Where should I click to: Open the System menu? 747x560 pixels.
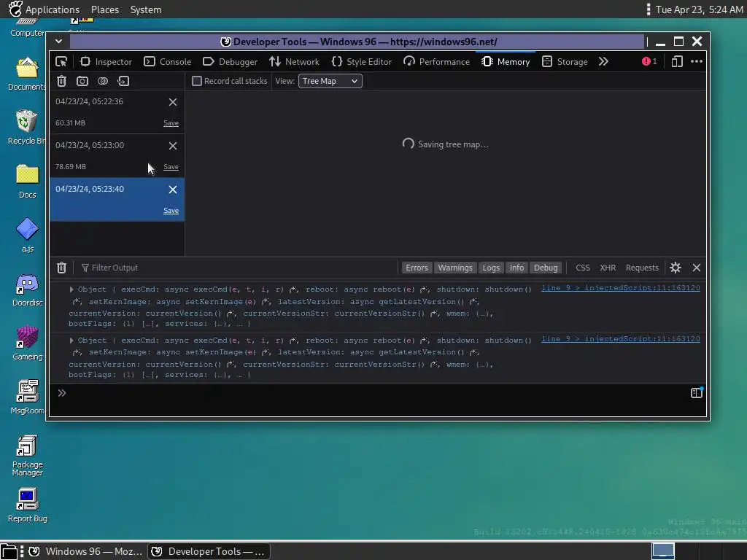[x=146, y=9]
